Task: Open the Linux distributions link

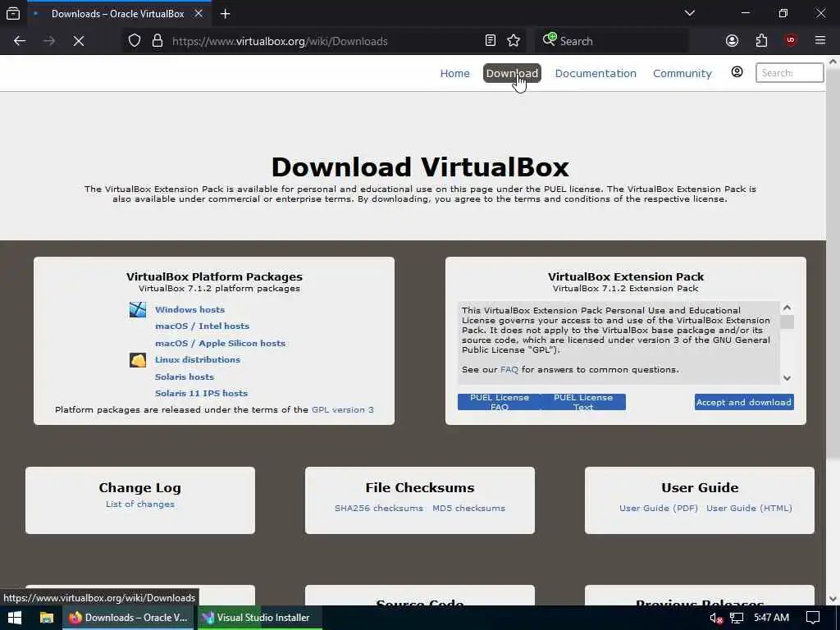Action: click(198, 360)
